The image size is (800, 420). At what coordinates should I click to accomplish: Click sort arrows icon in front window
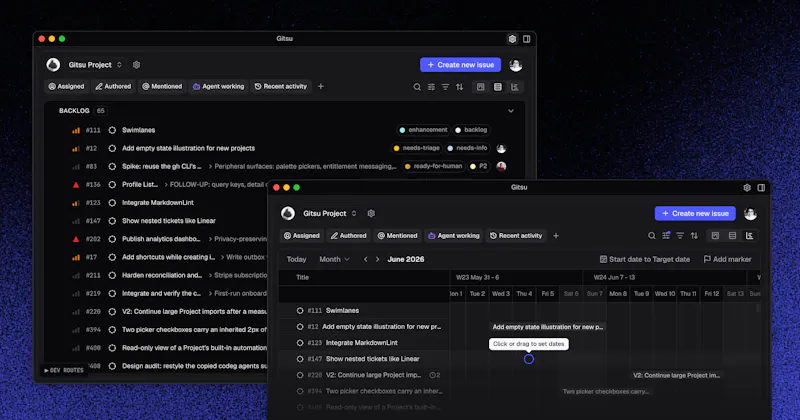pyautogui.click(x=694, y=236)
